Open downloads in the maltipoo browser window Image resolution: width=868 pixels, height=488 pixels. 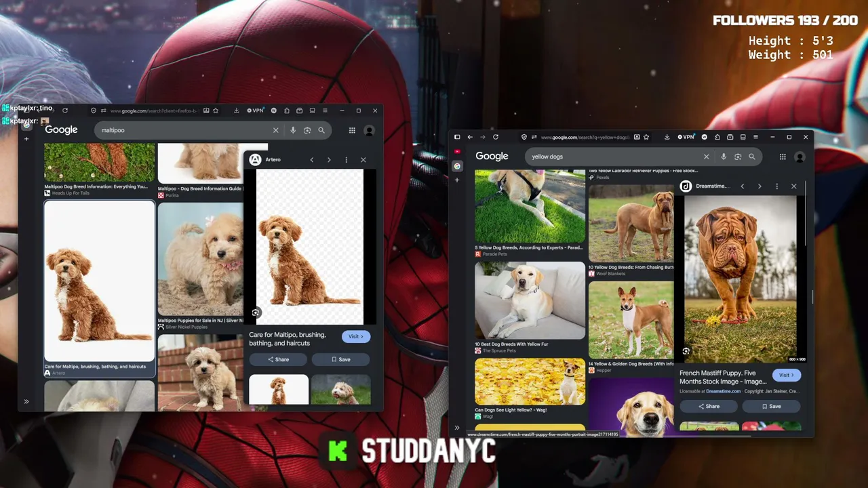(236, 110)
